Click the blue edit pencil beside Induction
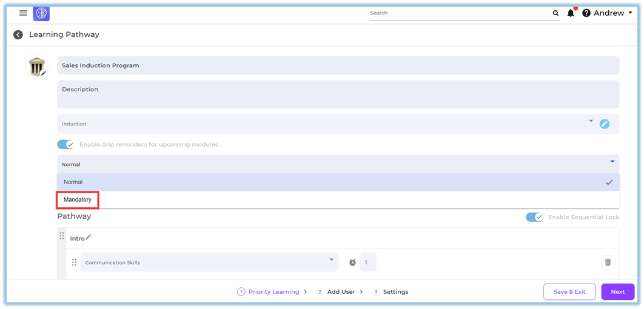 [605, 124]
